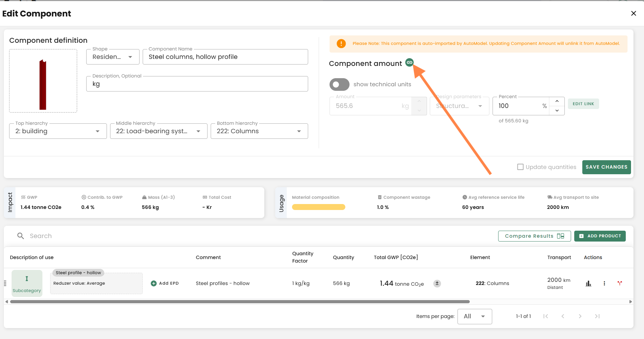Click the Add Product button
Viewport: 644px width, 339px height.
pyautogui.click(x=600, y=236)
